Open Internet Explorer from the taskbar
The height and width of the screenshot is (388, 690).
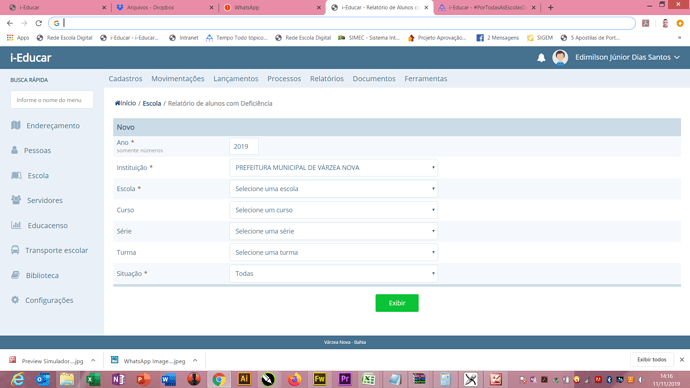click(x=18, y=379)
